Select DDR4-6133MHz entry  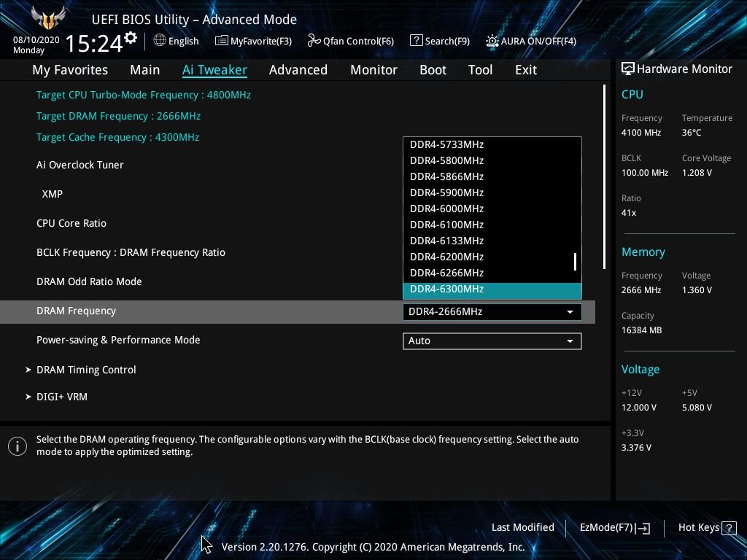[492, 241]
